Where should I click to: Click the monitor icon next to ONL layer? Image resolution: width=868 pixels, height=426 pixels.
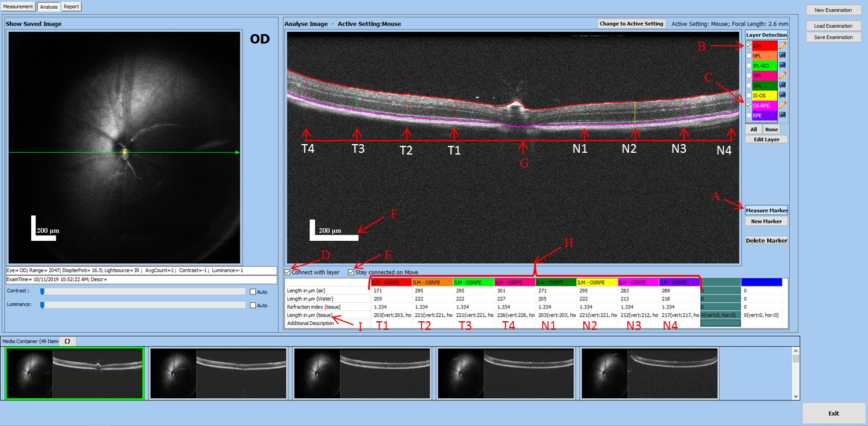point(783,85)
